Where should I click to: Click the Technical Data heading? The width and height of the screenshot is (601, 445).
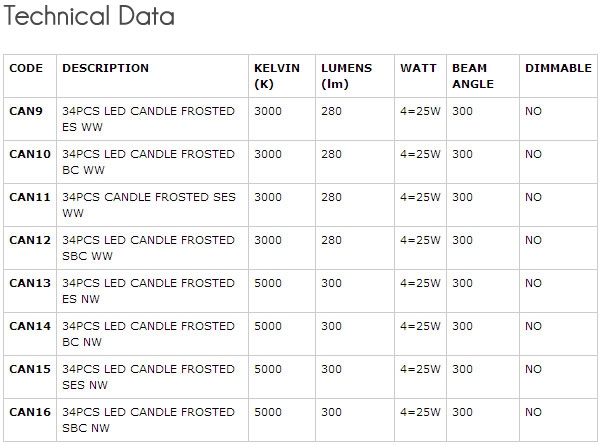[x=90, y=17]
